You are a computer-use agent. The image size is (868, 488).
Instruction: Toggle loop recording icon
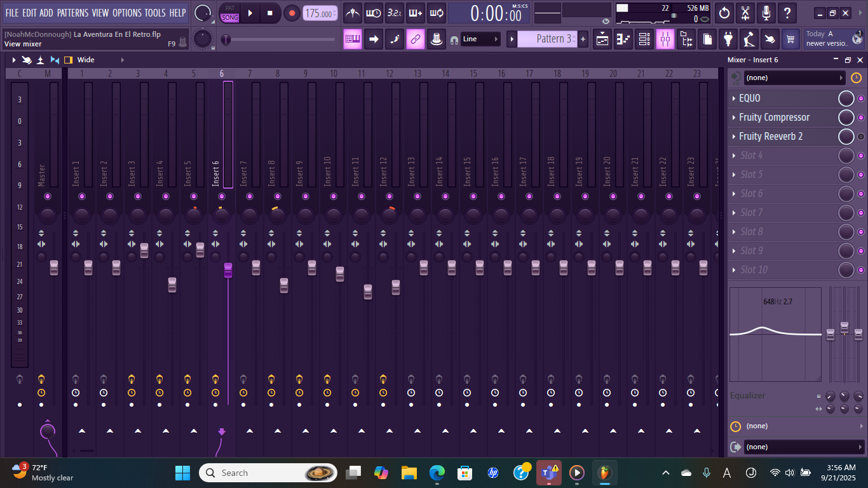436,13
